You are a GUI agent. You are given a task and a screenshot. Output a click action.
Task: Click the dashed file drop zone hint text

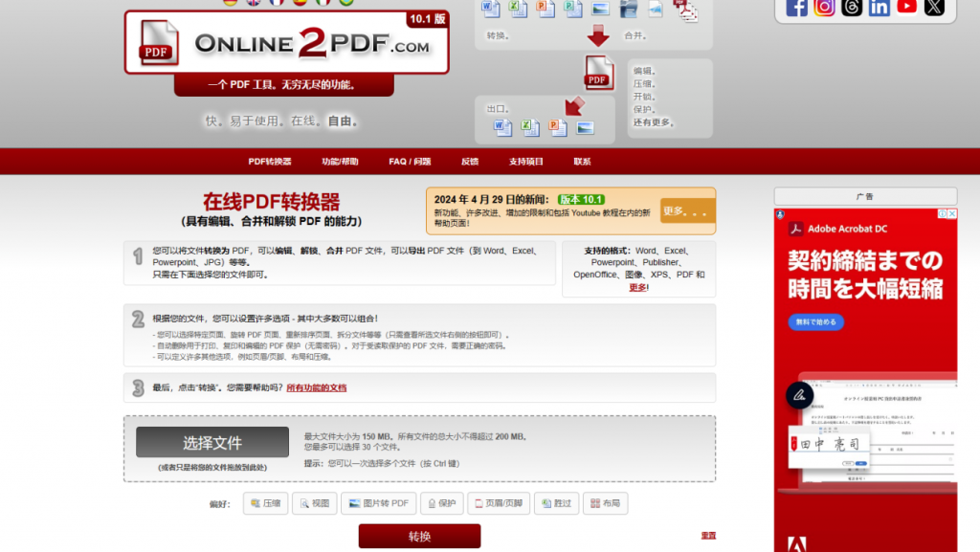point(212,468)
